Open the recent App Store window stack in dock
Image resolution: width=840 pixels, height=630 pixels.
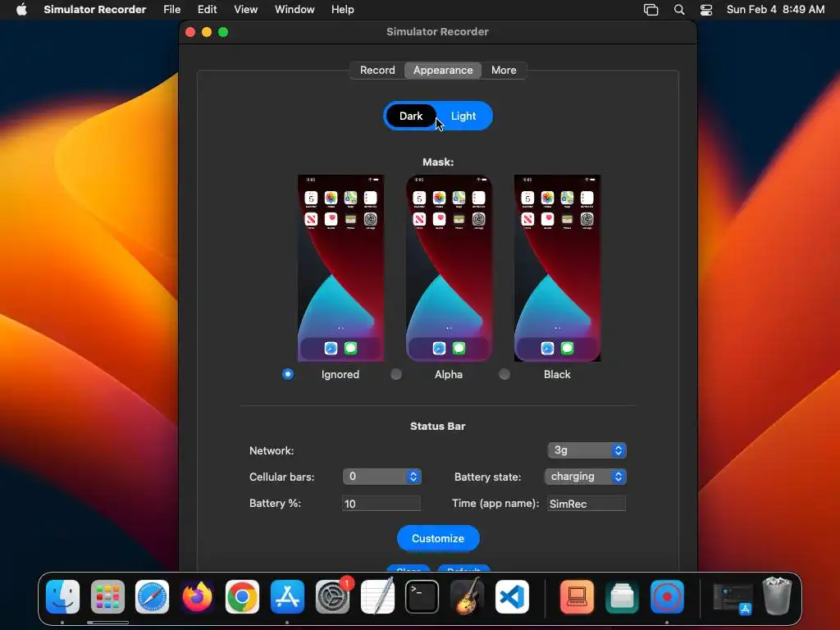point(733,598)
